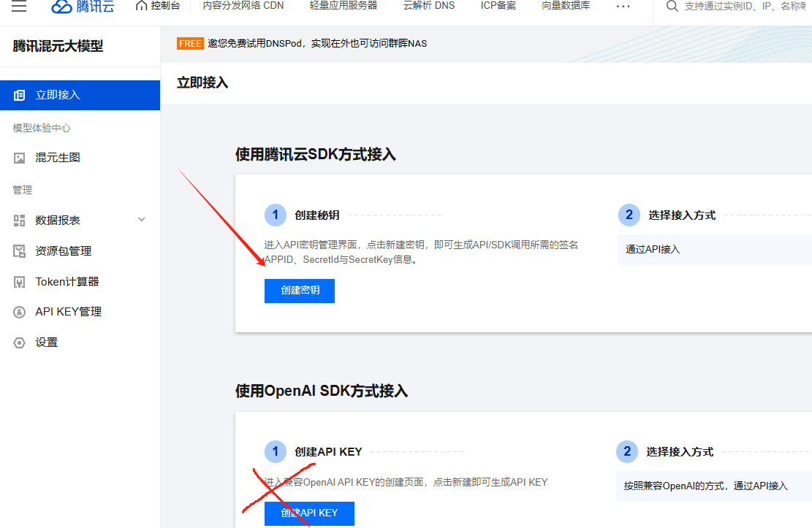Open the overflow menu with three dots
812x528 pixels.
[x=623, y=7]
